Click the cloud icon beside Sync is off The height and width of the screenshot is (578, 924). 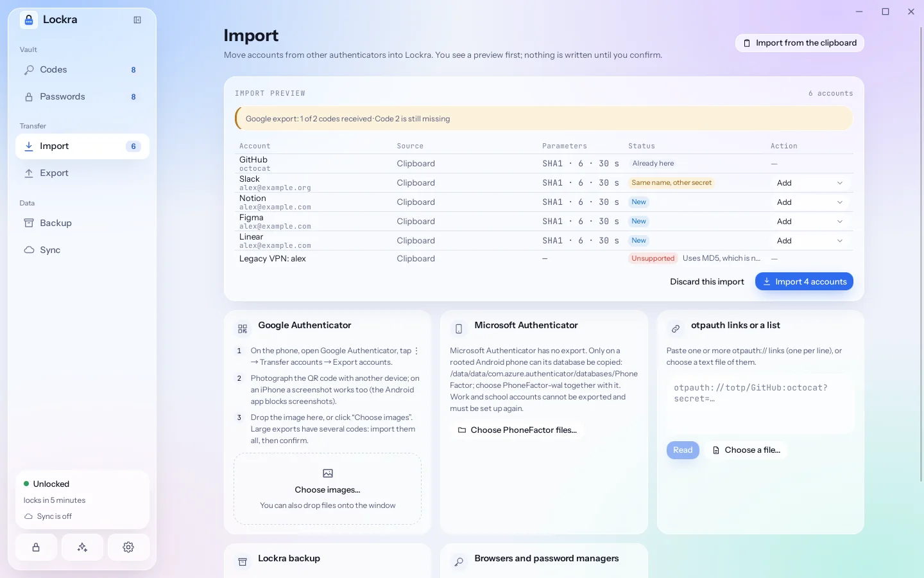point(28,516)
